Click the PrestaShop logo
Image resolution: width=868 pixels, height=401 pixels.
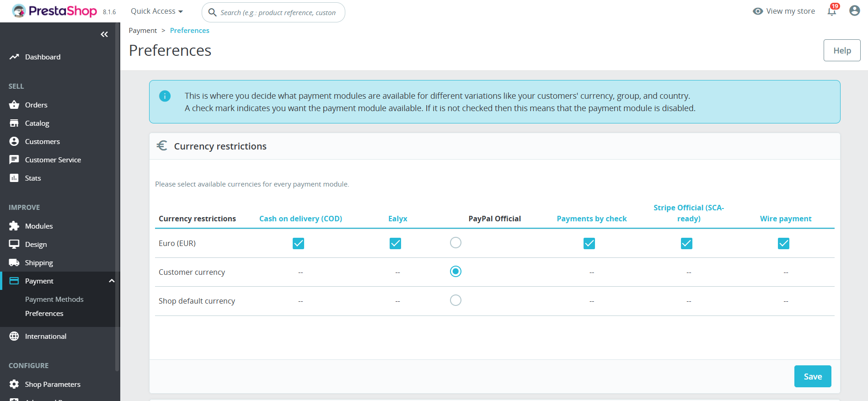(55, 11)
